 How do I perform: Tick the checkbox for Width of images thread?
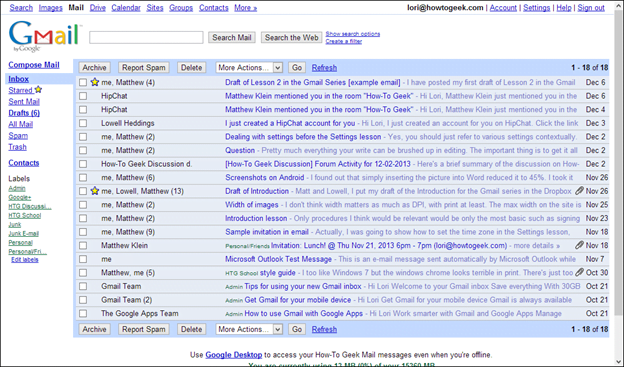pos(83,205)
